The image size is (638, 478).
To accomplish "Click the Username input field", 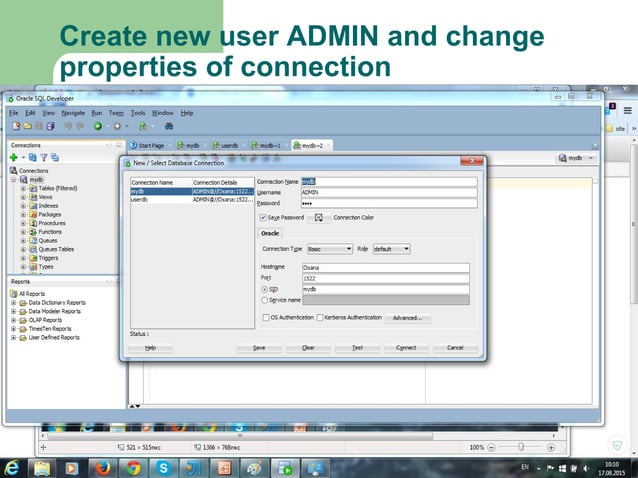I will (389, 192).
